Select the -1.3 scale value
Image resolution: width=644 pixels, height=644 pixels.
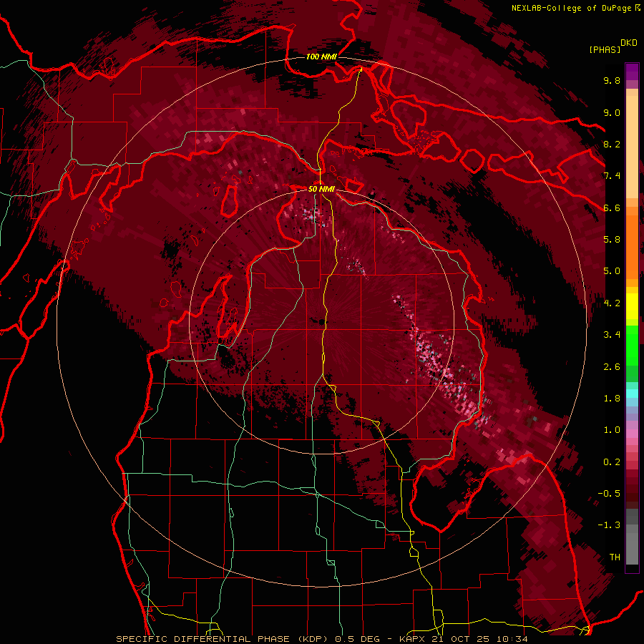609,525
